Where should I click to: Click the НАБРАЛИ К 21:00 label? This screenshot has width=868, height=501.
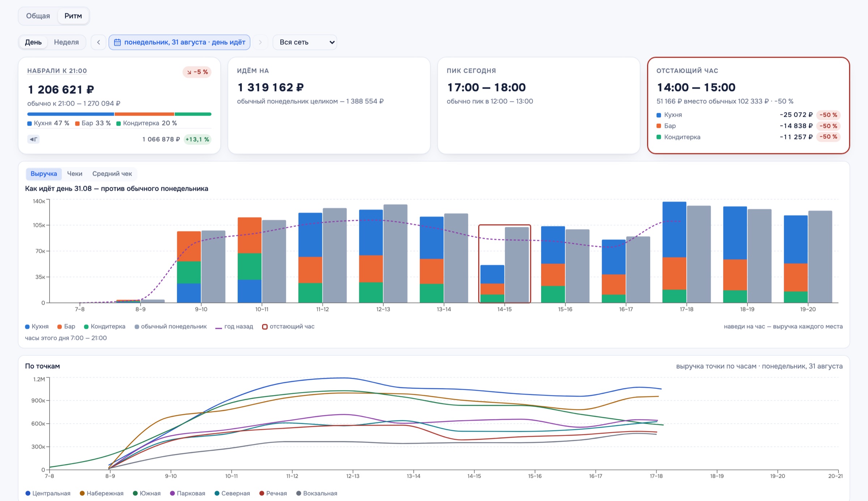(57, 71)
